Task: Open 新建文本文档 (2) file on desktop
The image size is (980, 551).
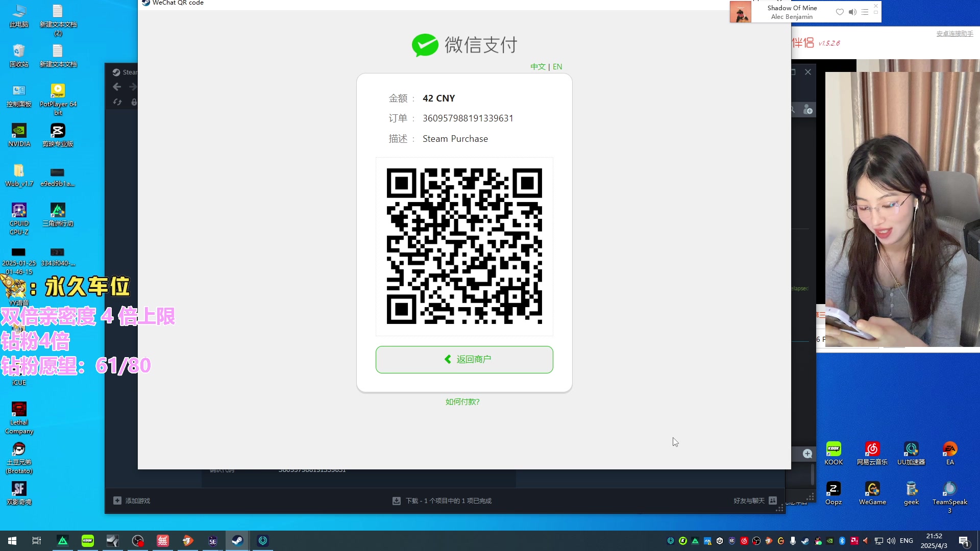Action: pos(58,20)
